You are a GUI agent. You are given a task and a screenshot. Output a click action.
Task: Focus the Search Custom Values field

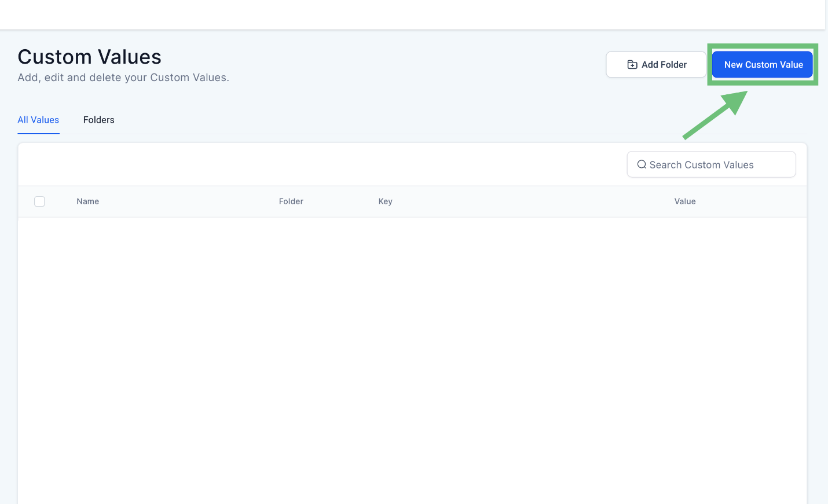(711, 165)
